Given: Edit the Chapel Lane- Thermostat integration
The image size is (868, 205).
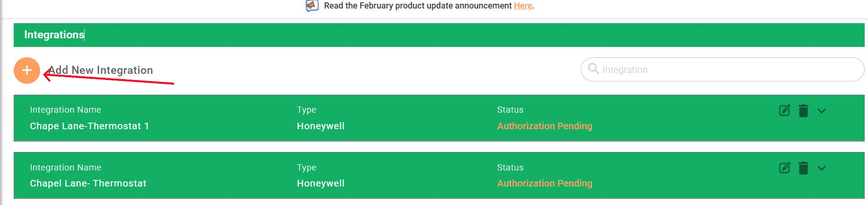Looking at the screenshot, I should pos(784,168).
